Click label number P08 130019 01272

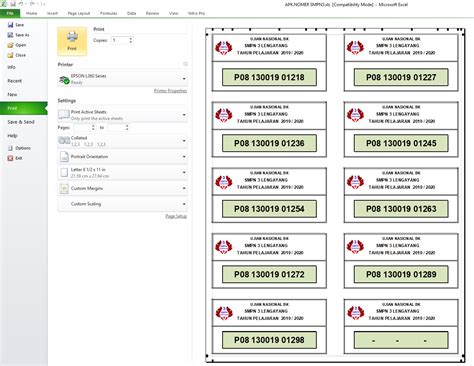click(269, 274)
